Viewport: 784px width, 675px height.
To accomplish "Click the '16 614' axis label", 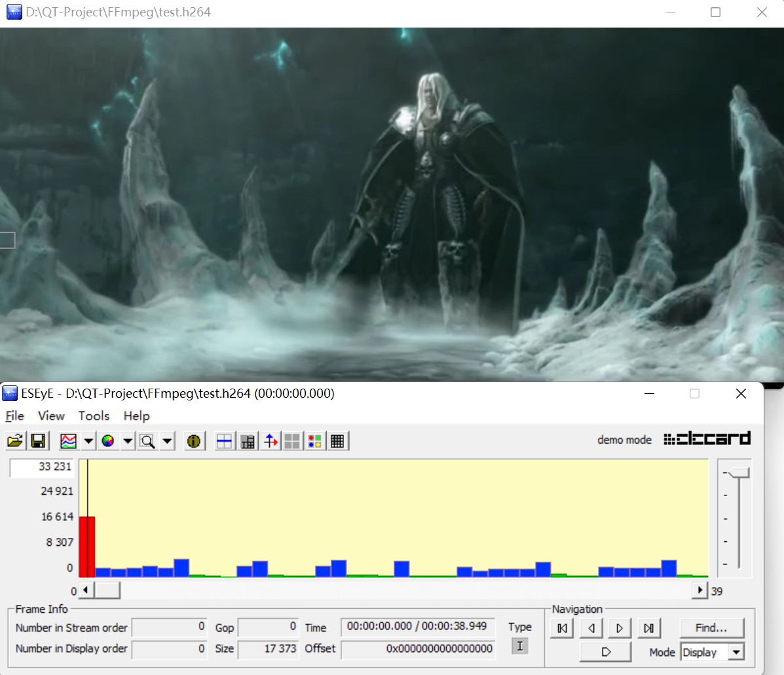I will tap(57, 517).
